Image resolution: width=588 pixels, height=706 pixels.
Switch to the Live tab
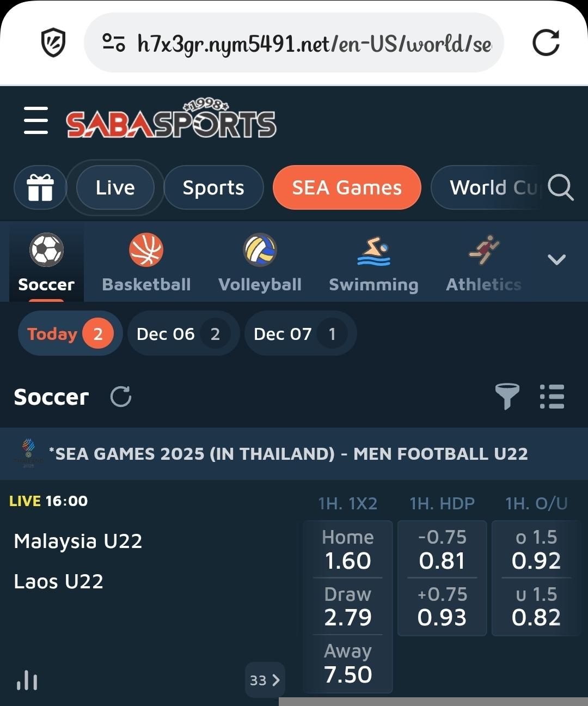115,187
